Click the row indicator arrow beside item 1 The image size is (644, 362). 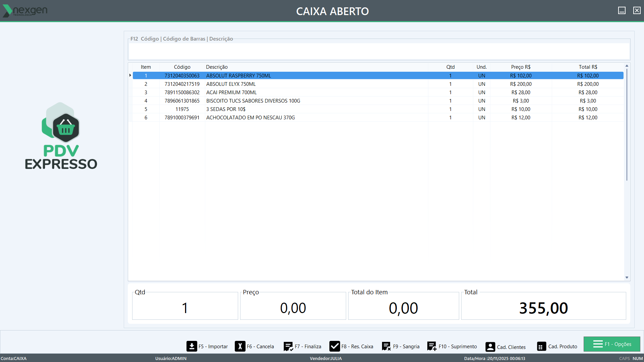tap(130, 75)
